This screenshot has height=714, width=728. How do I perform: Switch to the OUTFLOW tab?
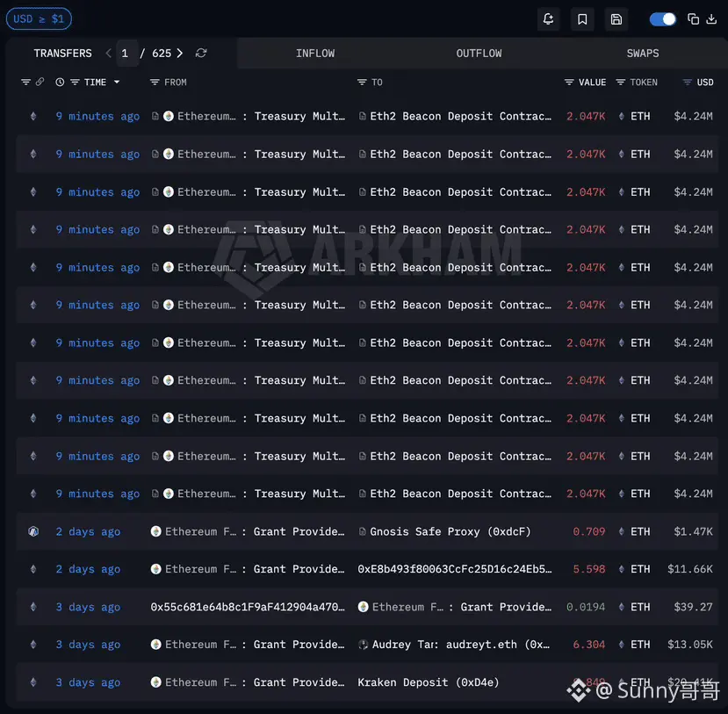click(479, 54)
